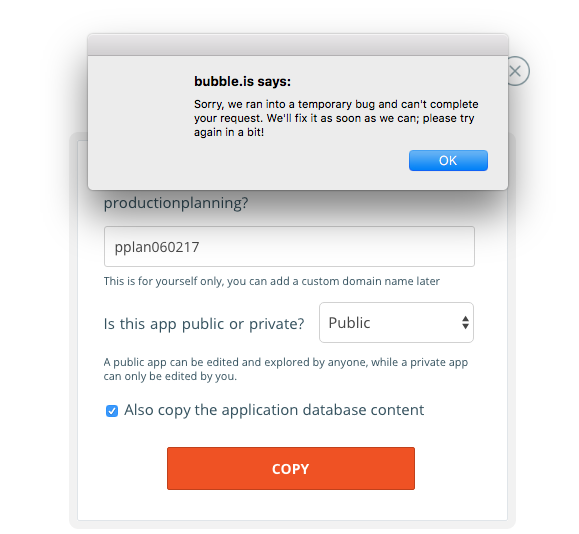The image size is (579, 534).
Task: Click the empty icon area left of alert text
Action: pos(140,111)
